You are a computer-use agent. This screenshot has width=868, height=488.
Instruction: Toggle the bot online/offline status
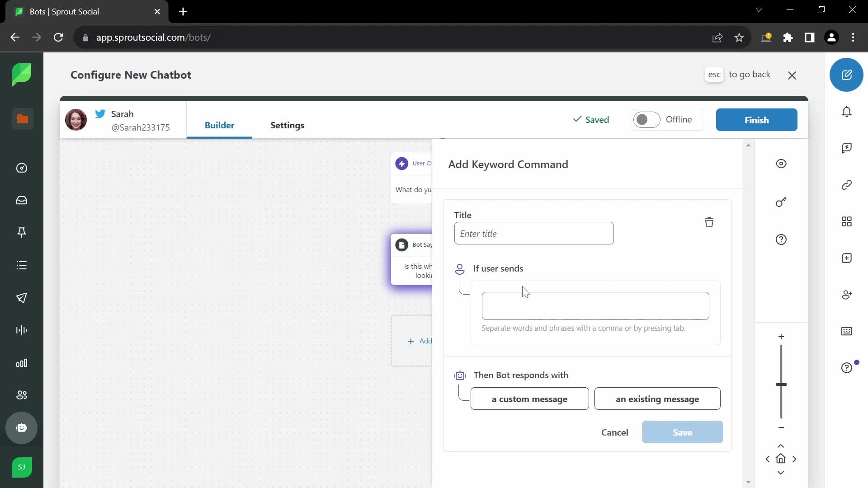[x=646, y=120]
